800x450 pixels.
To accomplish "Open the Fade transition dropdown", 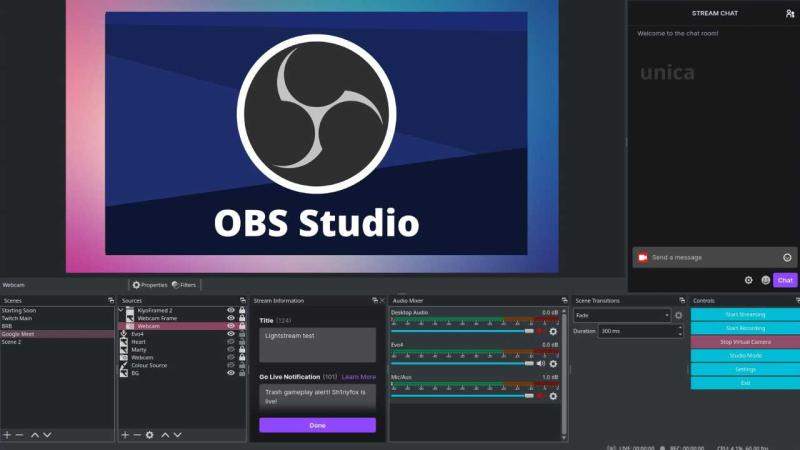I will point(622,315).
